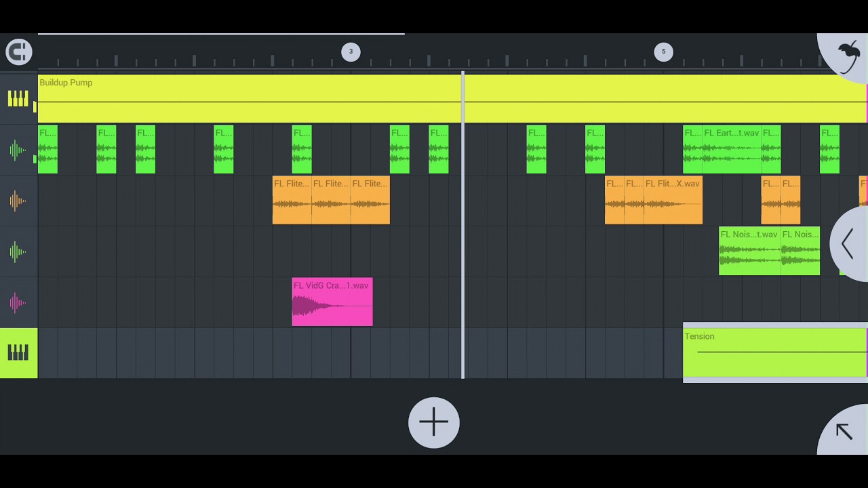Jump to bar 3 marker in ruler

351,52
